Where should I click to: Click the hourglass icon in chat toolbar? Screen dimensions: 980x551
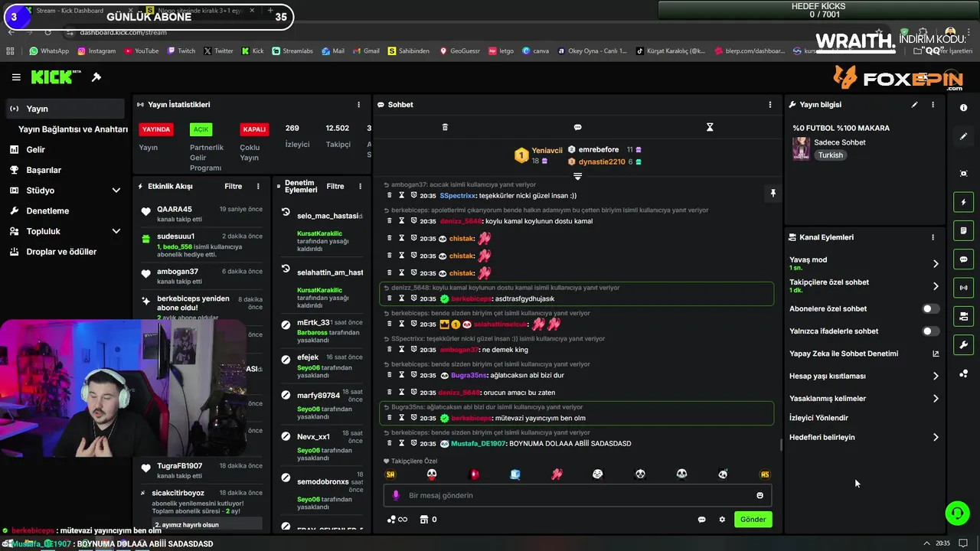tap(710, 127)
